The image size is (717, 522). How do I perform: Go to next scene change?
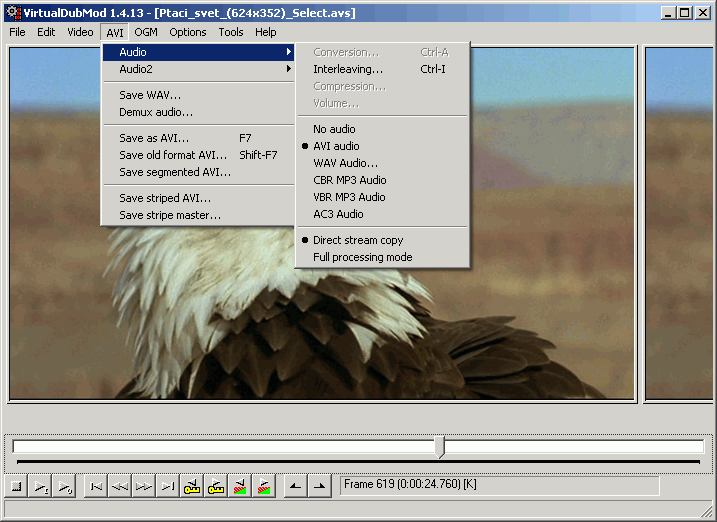pos(263,486)
